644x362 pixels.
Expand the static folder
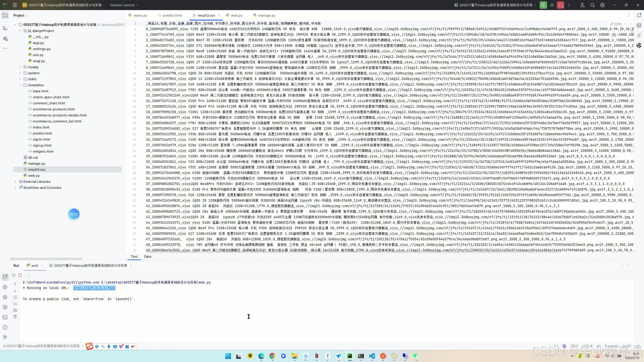[x=20, y=79]
